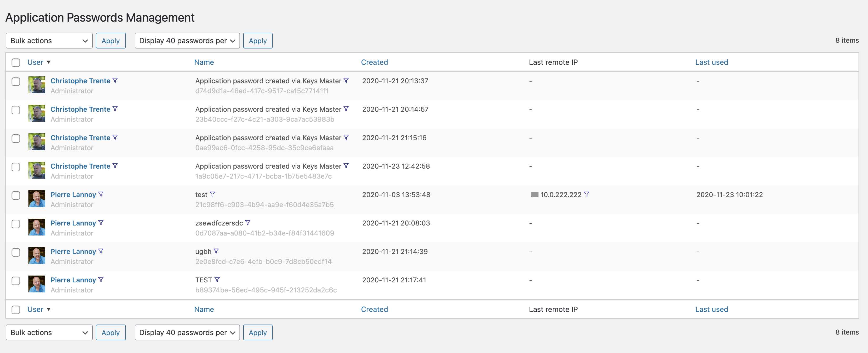The image size is (868, 353).
Task: Filter by user in first Christophe Trente row
Action: [x=115, y=80]
